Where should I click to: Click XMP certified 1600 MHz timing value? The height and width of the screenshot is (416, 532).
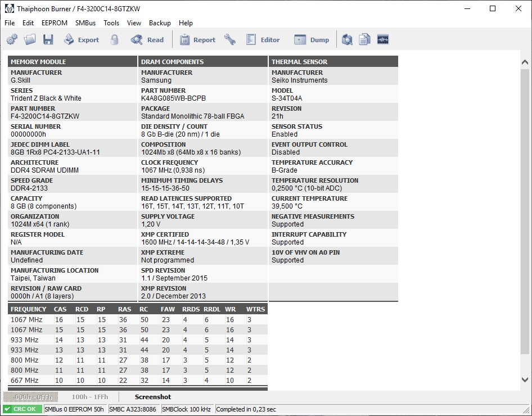pos(196,242)
